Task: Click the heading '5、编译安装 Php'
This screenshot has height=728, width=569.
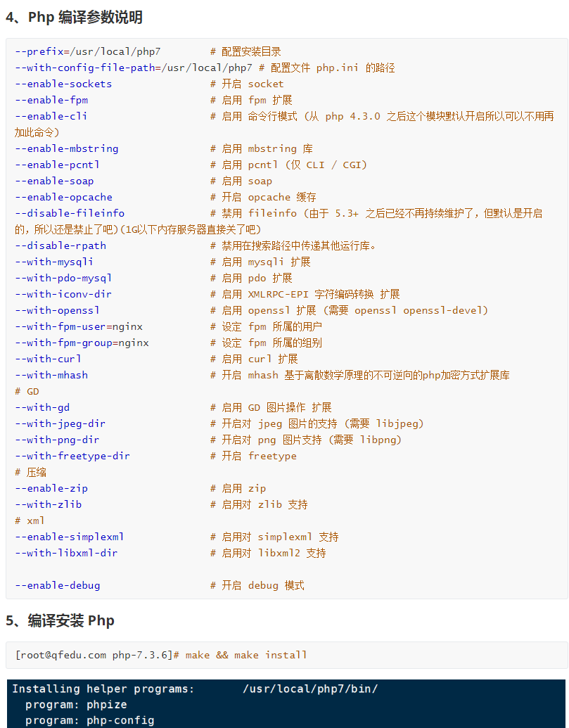Action: [60, 621]
